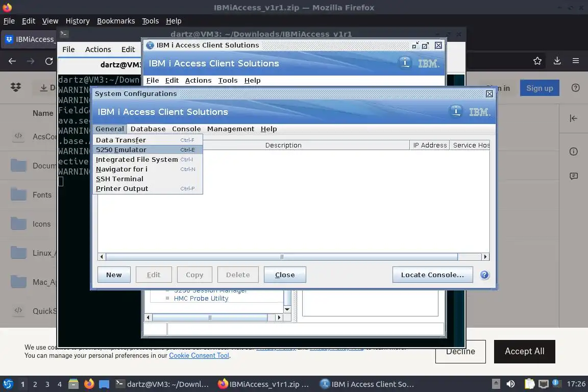Click the Locate Console... button
The width and height of the screenshot is (588, 392).
tap(432, 275)
